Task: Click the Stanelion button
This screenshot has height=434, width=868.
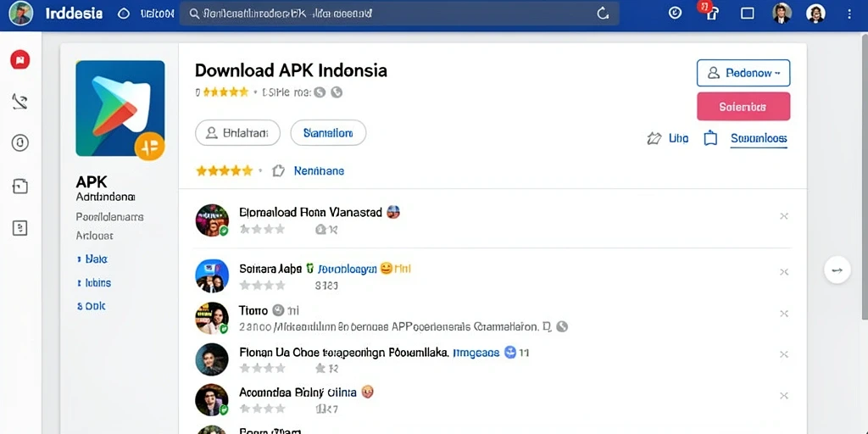Action: click(328, 133)
